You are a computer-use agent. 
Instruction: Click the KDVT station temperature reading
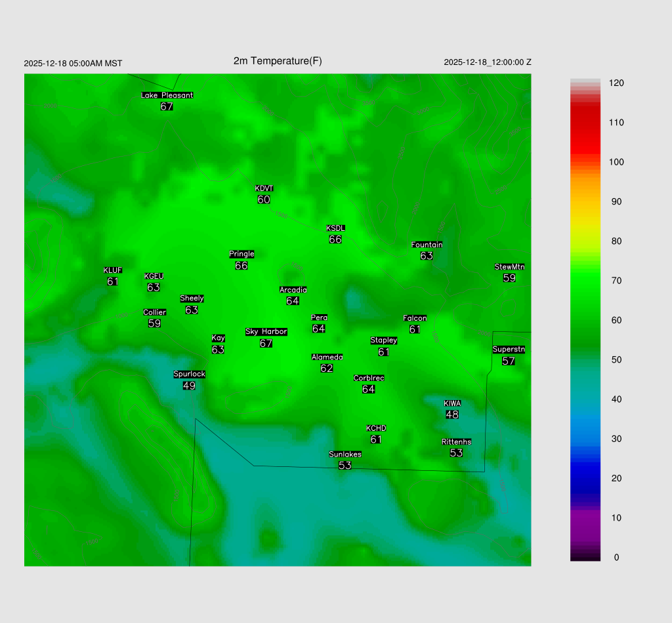tap(264, 199)
